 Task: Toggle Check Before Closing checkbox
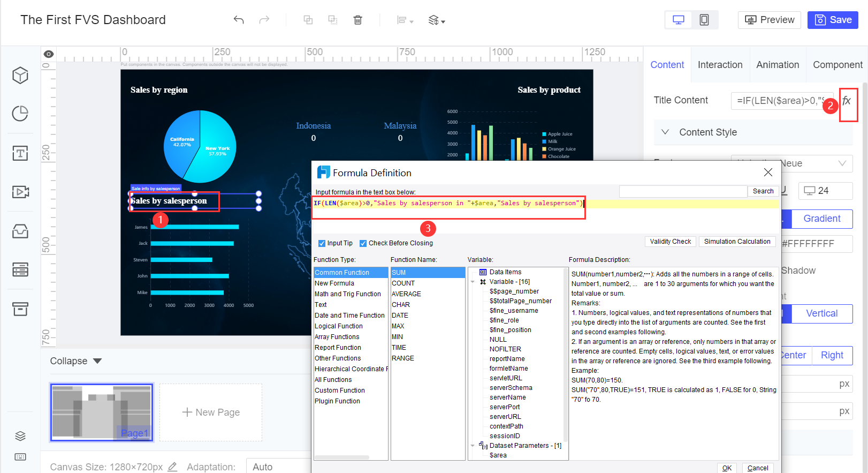point(363,243)
